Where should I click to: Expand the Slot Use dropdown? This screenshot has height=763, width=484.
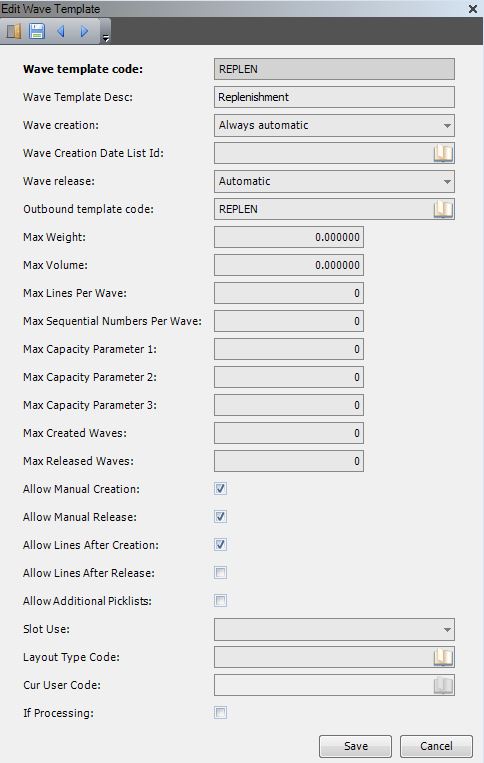(x=447, y=630)
